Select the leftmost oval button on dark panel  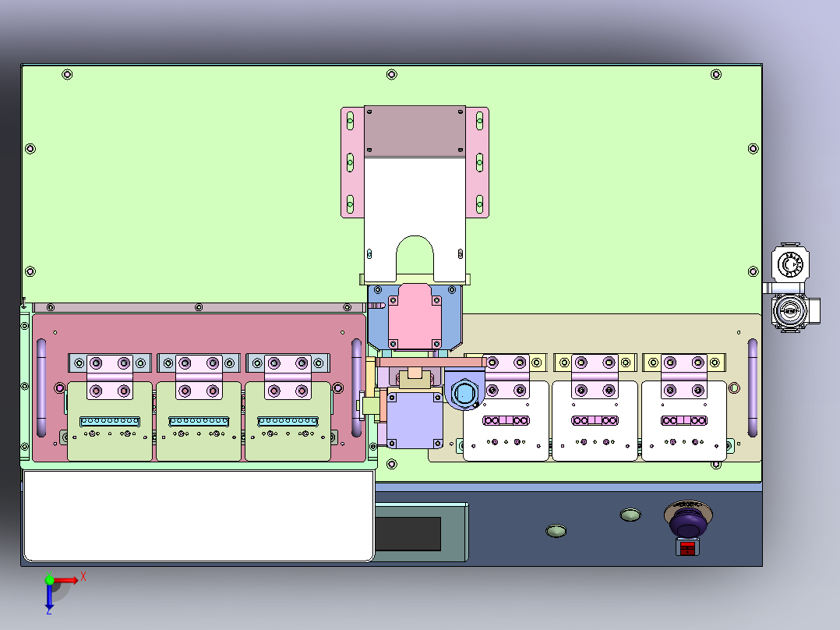pyautogui.click(x=556, y=531)
